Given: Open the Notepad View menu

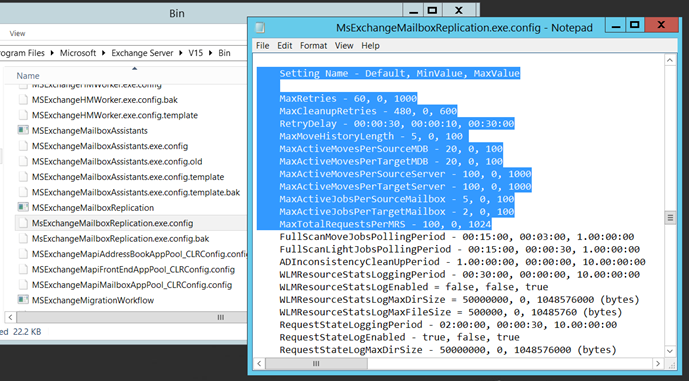Looking at the screenshot, I should tap(344, 46).
